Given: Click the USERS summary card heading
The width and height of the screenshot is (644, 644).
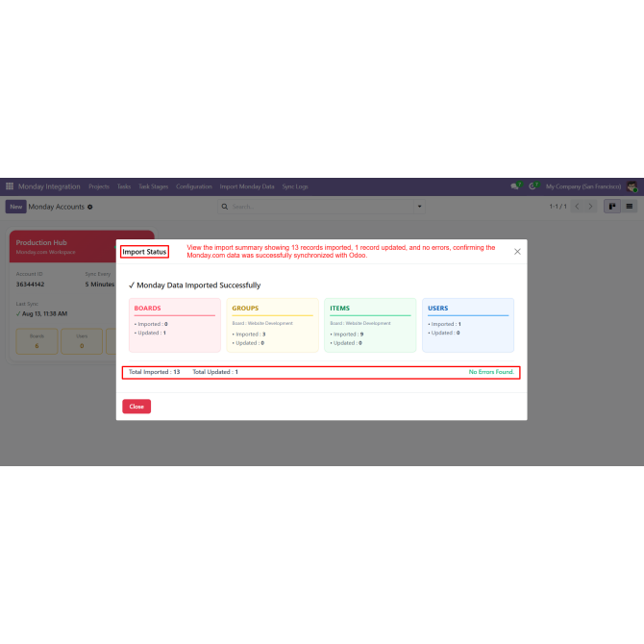Looking at the screenshot, I should 437,308.
